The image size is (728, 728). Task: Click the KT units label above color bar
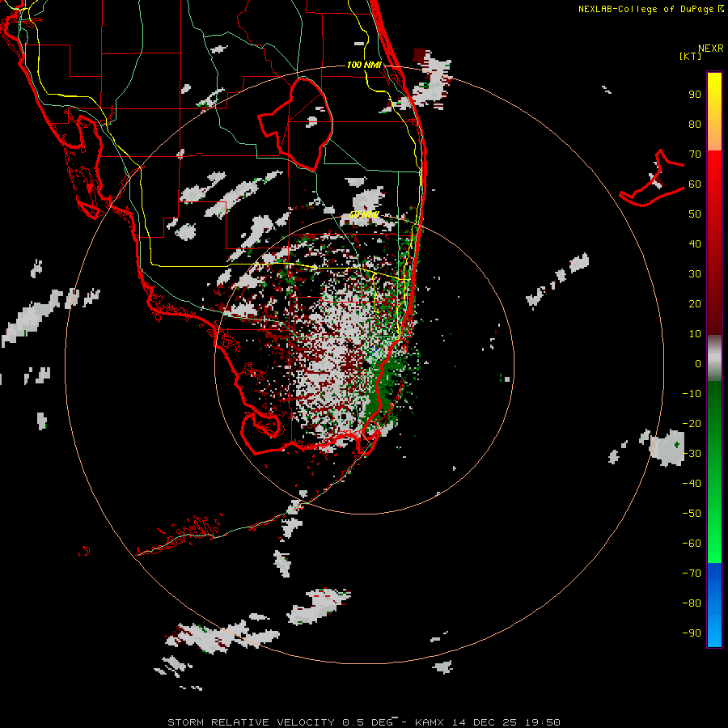point(690,56)
